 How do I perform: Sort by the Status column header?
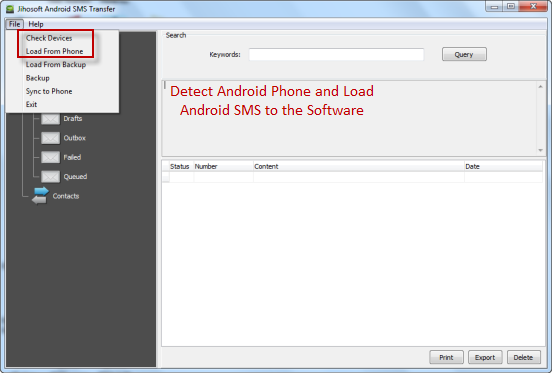pos(180,166)
